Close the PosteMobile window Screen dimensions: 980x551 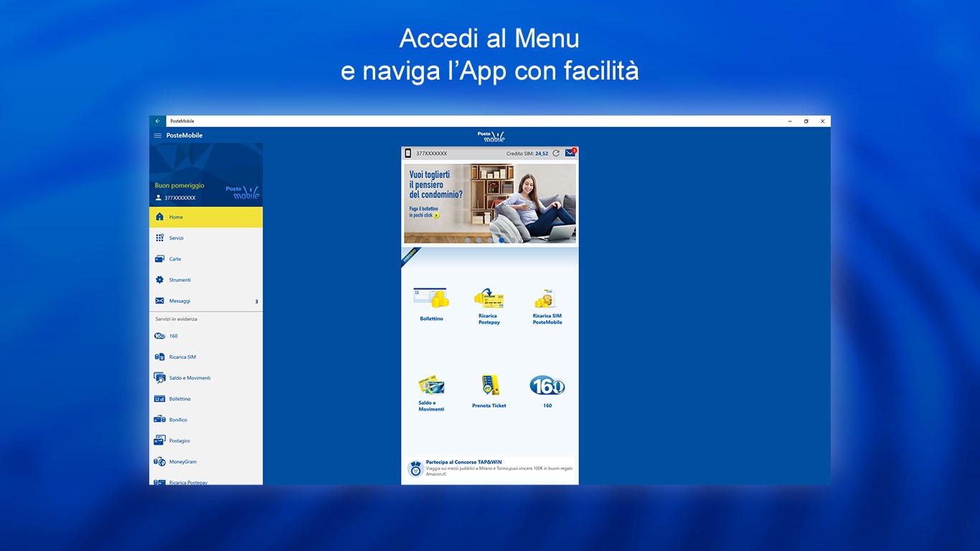tap(822, 121)
